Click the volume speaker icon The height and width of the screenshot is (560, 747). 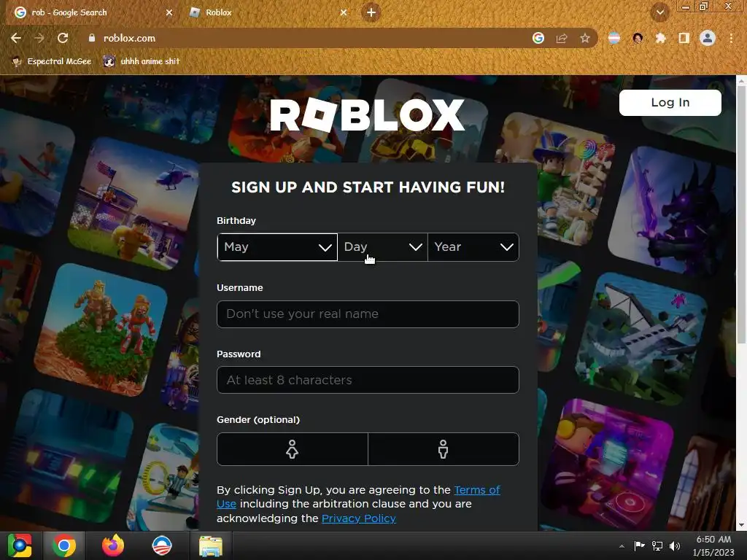(675, 545)
